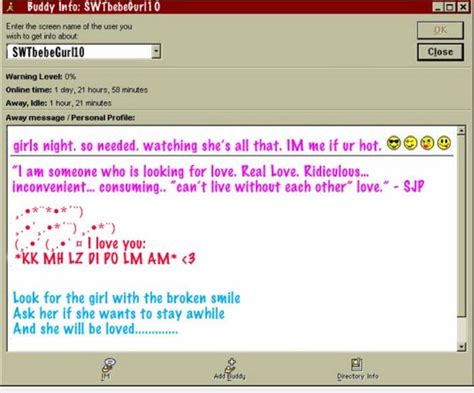The height and width of the screenshot is (393, 474).
Task: Click the profile scrollbar up arrow
Action: point(461,130)
